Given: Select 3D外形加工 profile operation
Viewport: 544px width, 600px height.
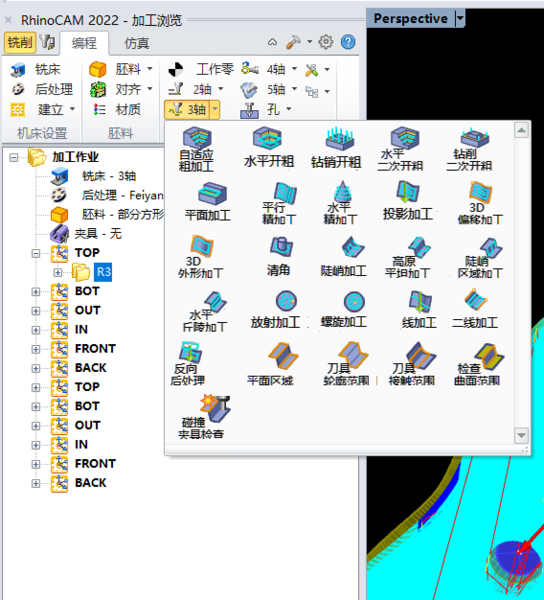Looking at the screenshot, I should (x=200, y=257).
